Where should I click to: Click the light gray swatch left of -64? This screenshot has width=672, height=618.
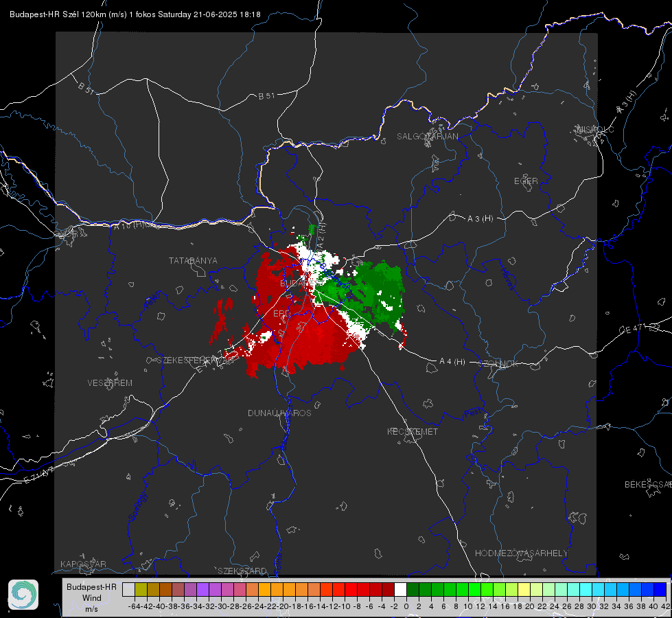(x=128, y=589)
